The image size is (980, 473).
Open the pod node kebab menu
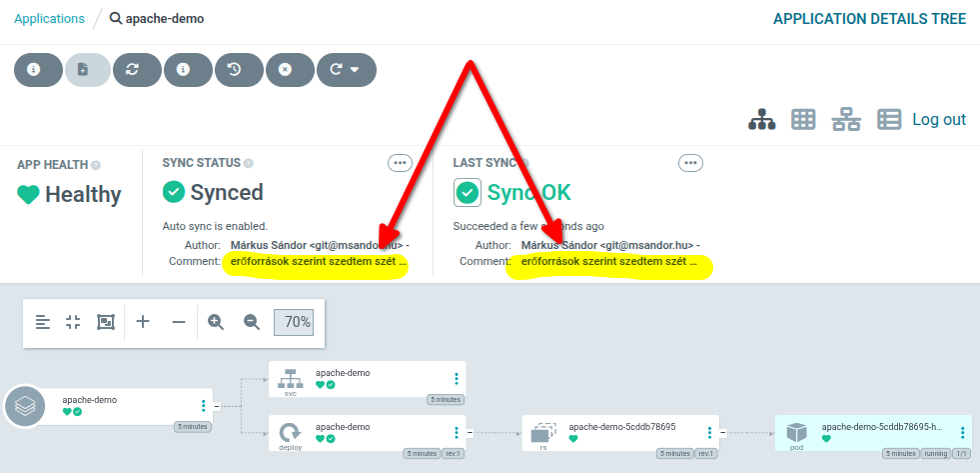click(x=962, y=432)
